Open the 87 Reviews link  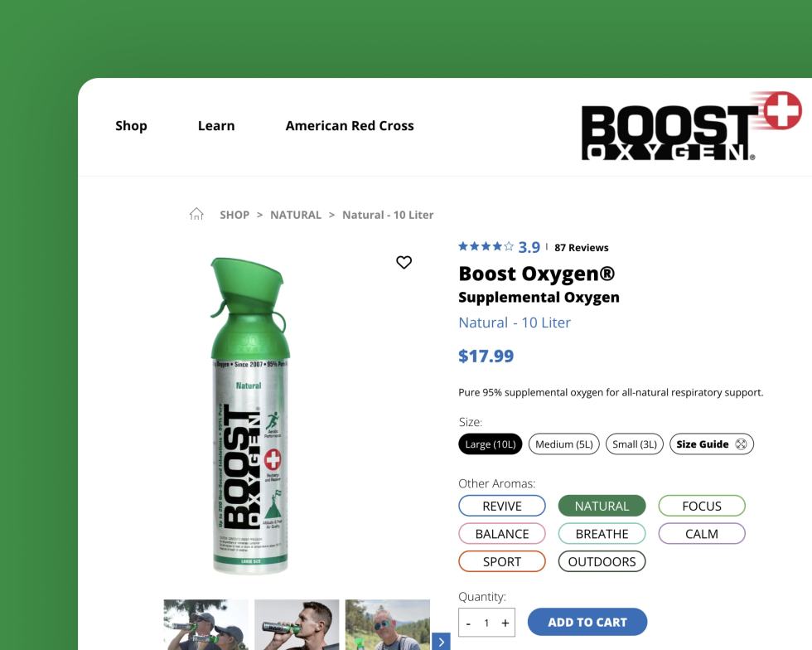(x=582, y=247)
